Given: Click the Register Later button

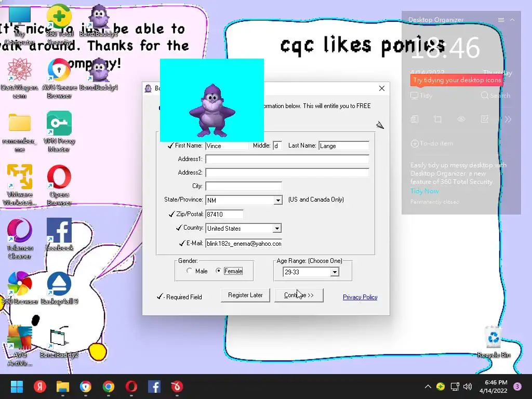Looking at the screenshot, I should pos(245,295).
